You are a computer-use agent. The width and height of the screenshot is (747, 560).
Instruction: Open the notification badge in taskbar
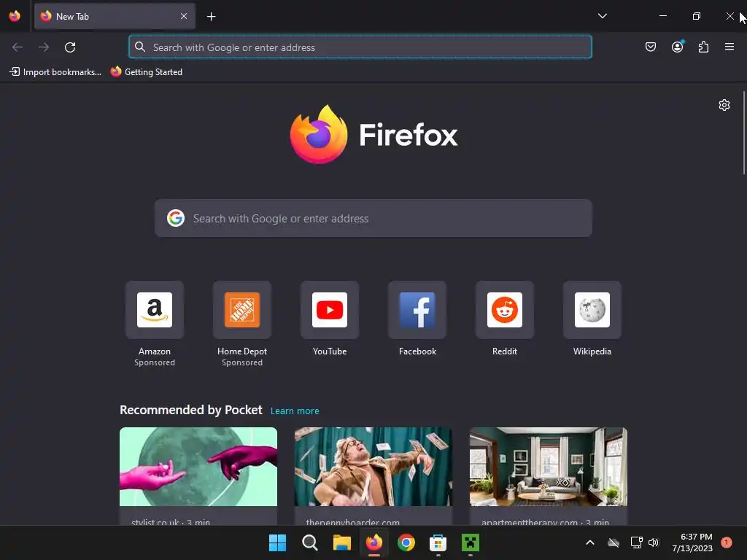click(x=727, y=542)
